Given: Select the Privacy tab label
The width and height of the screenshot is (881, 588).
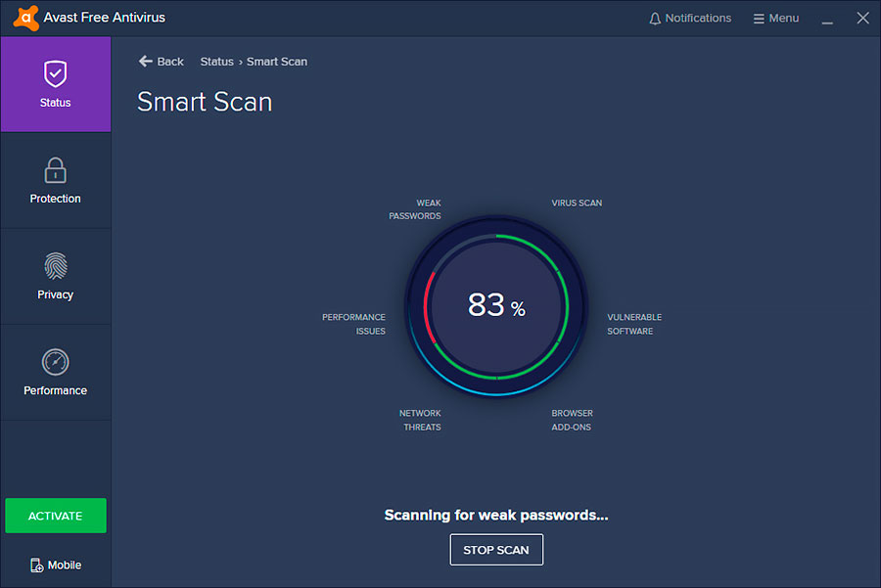Looking at the screenshot, I should (55, 294).
